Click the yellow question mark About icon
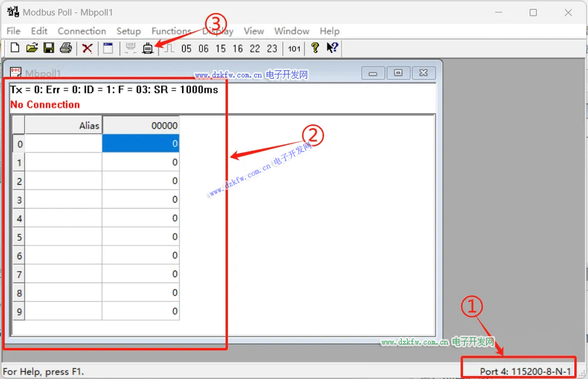The image size is (588, 379). pyautogui.click(x=315, y=48)
